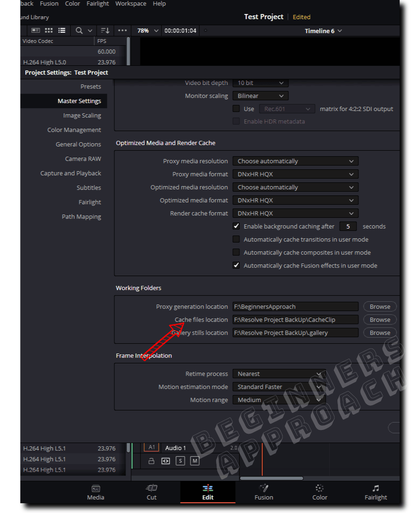420x513 pixels.
Task: Enable automatically cache transitions in user mode
Action: coord(236,239)
